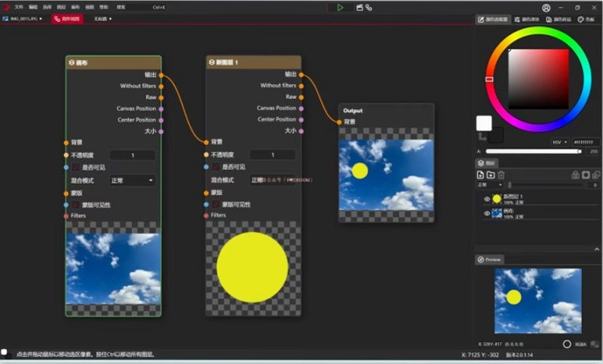Open the user account icon
The image size is (603, 364).
click(546, 8)
